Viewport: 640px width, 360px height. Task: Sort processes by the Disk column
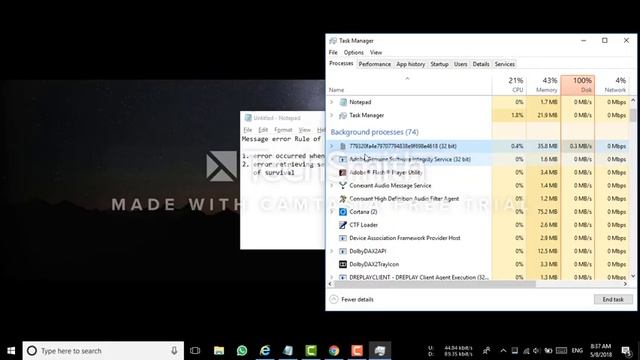[x=578, y=85]
